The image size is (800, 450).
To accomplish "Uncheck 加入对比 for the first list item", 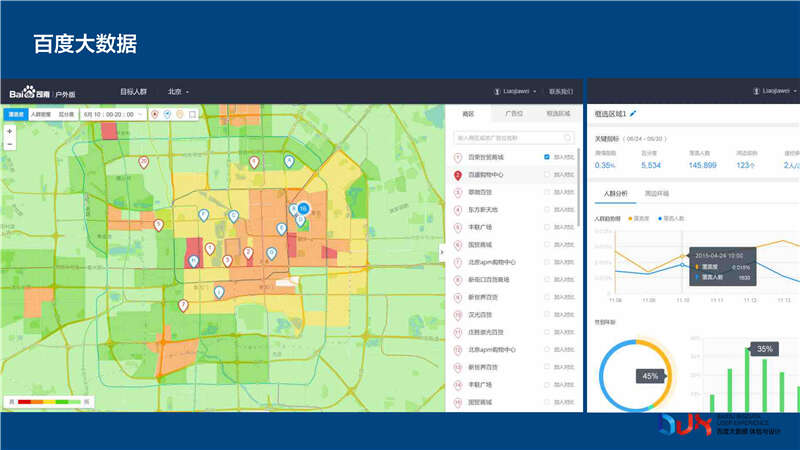I will pos(547,157).
